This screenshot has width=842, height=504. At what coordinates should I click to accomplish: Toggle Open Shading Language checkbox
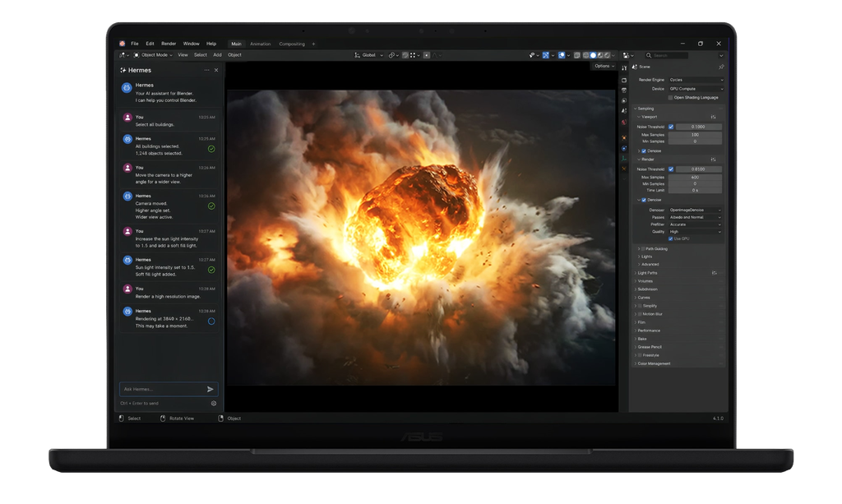click(670, 98)
